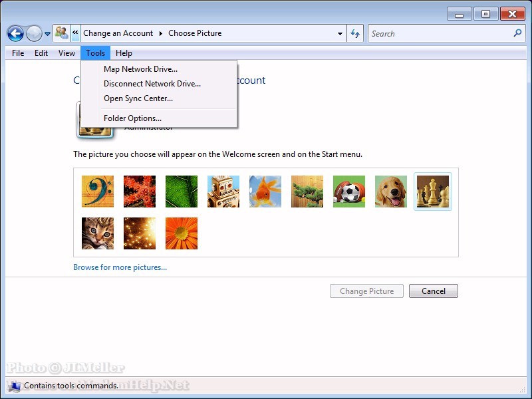The width and height of the screenshot is (532, 399).
Task: Close the open Tools menu
Action: tap(95, 53)
